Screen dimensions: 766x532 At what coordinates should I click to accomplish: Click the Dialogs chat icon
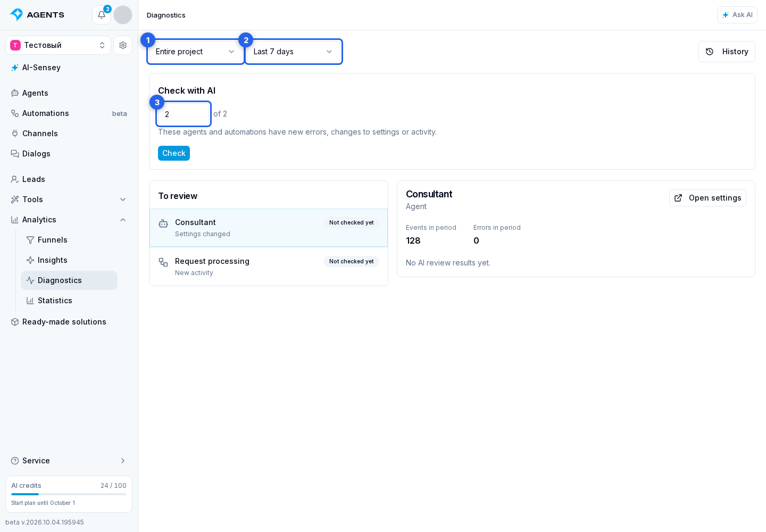coord(15,154)
